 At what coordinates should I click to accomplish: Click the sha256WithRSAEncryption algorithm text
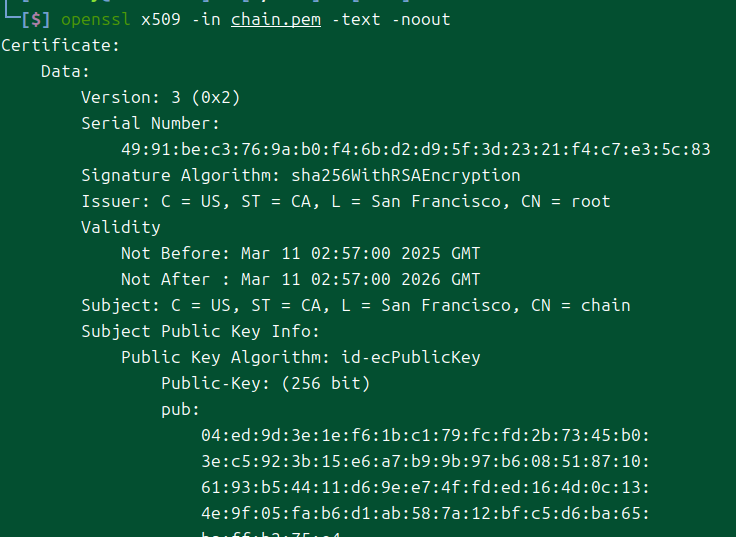406,176
